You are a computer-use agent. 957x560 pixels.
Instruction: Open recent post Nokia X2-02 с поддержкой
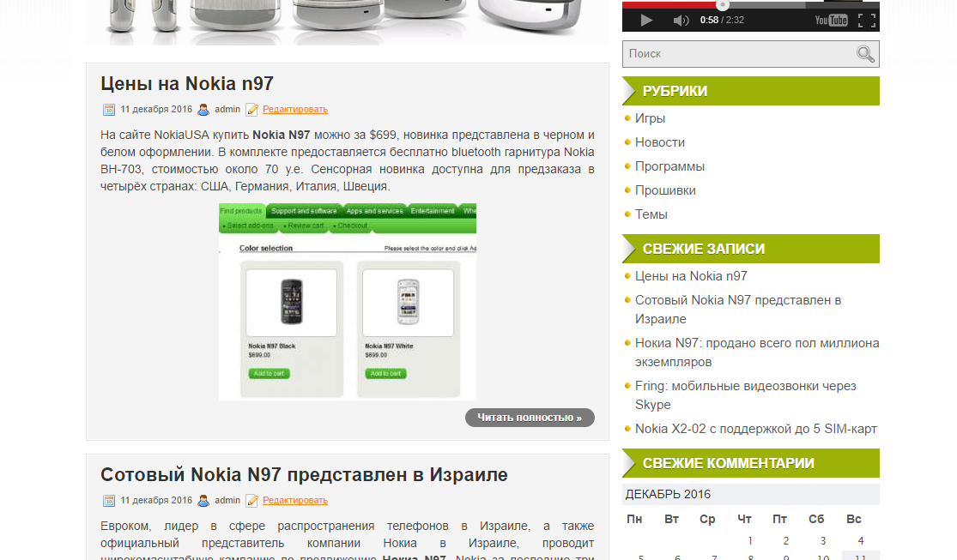[x=755, y=429]
